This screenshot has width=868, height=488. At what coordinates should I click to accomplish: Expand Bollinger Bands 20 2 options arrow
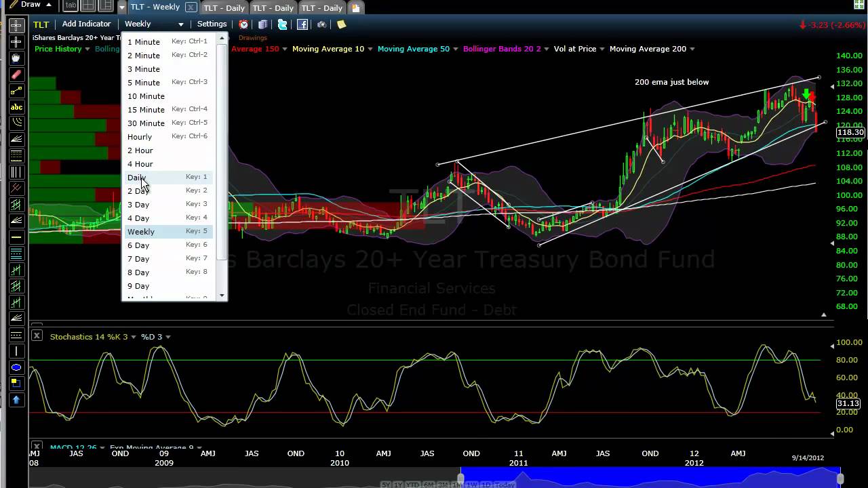click(x=547, y=49)
